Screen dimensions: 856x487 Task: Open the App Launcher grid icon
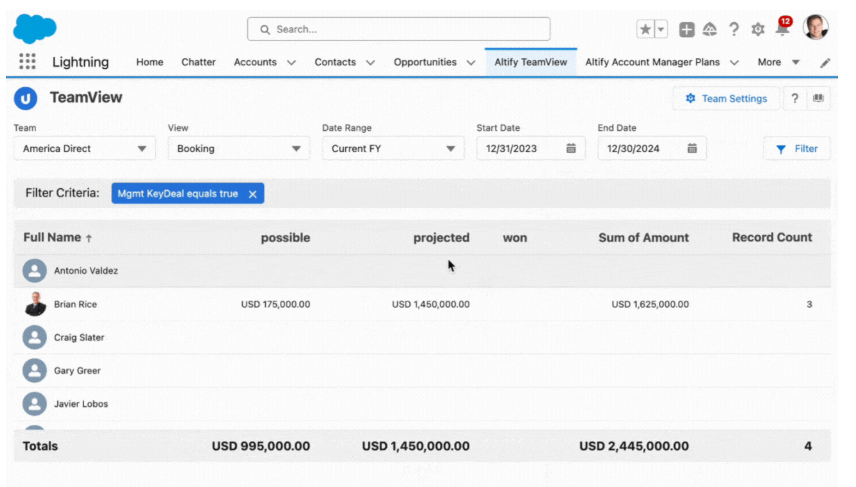27,61
